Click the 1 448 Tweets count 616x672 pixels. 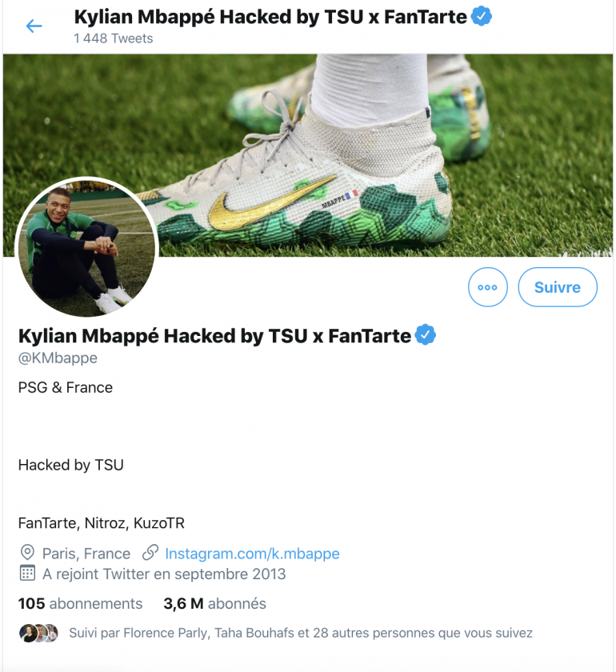point(113,38)
